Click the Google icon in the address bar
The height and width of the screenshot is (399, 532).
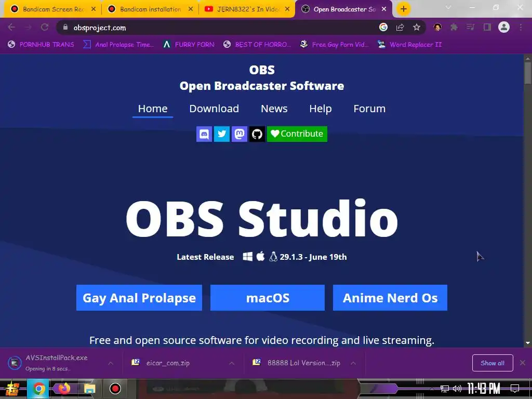coord(383,27)
